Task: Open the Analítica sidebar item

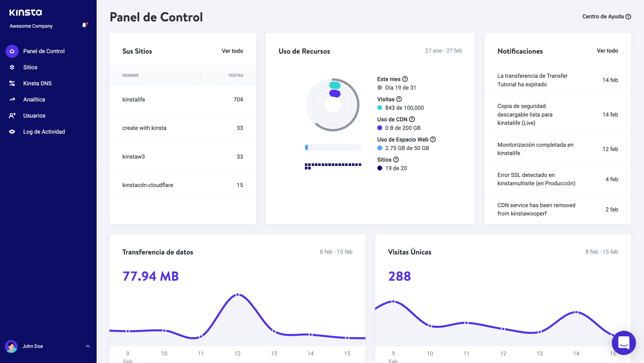Action: [x=34, y=99]
